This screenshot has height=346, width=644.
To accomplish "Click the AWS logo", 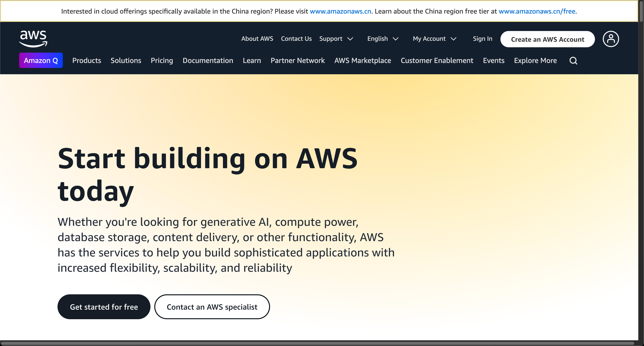I will tap(33, 39).
